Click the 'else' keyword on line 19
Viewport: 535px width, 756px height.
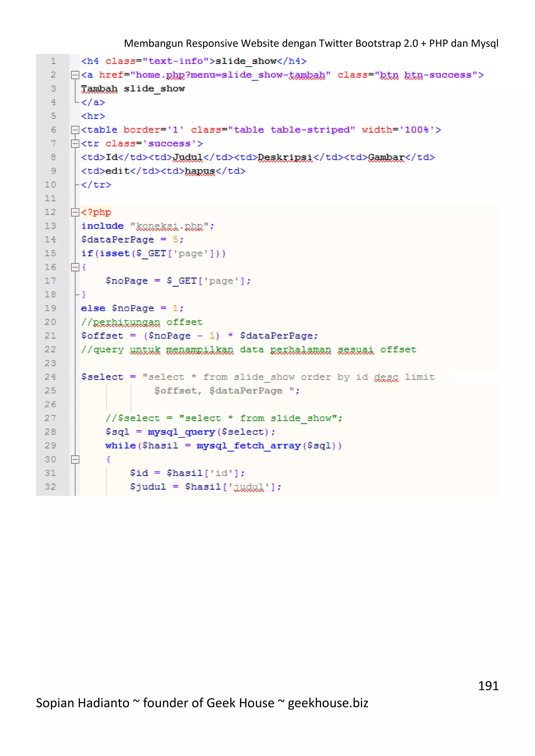93,308
